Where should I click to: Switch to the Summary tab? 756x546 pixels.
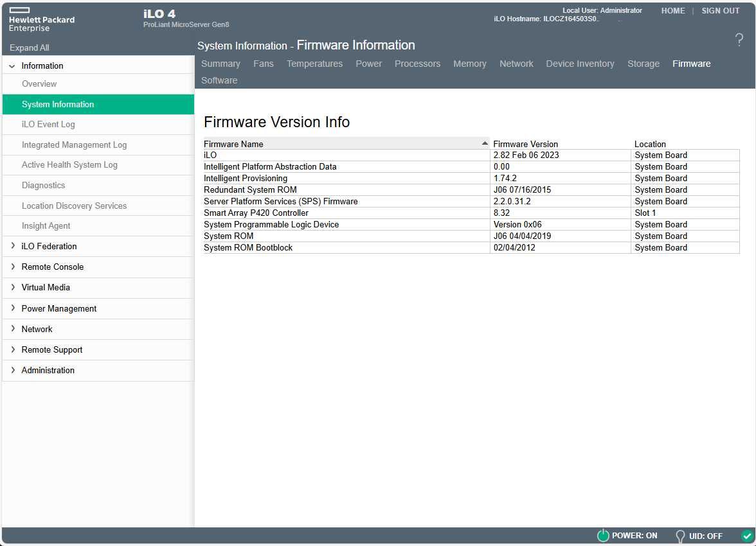point(221,64)
